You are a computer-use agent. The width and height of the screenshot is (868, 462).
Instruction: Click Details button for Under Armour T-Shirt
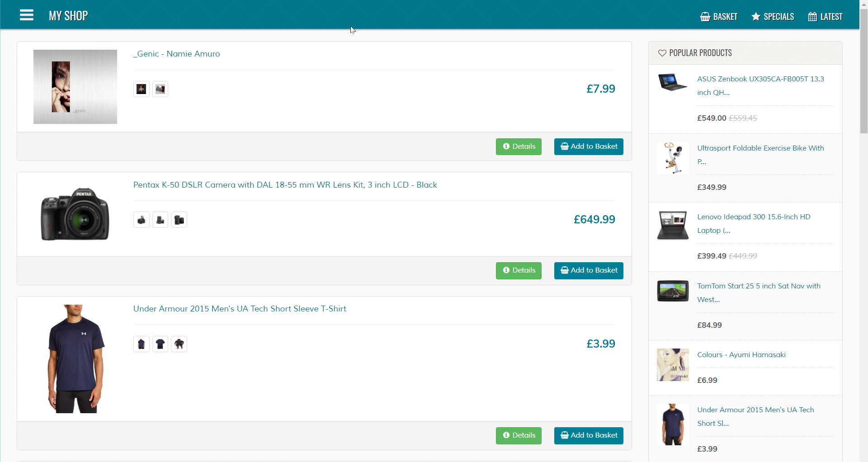pyautogui.click(x=519, y=435)
